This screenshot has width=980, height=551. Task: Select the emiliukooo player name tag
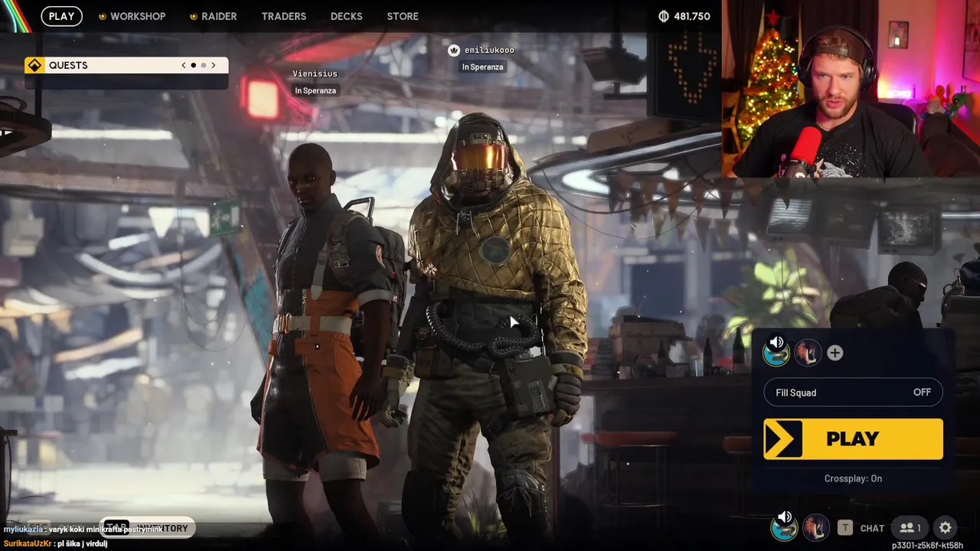(x=489, y=50)
